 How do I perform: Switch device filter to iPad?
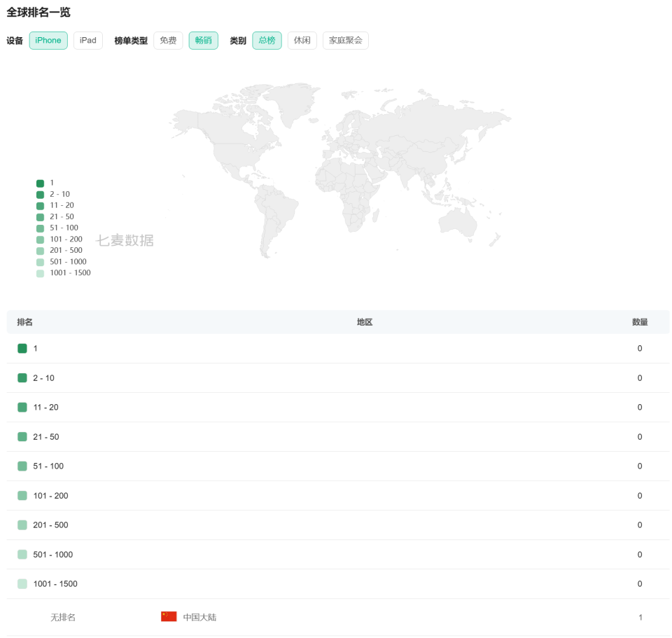point(88,41)
